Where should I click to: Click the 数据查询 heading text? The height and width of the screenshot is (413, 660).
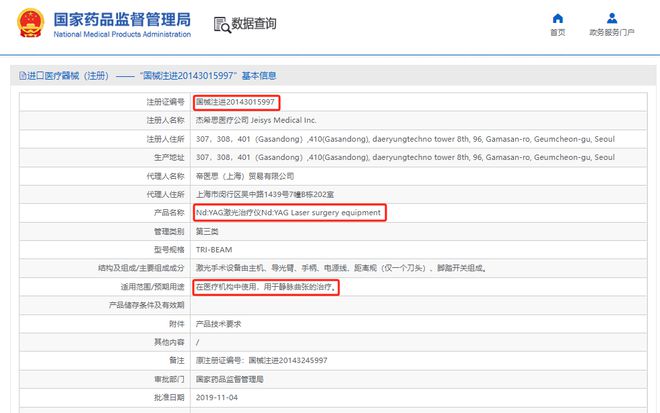point(254,24)
